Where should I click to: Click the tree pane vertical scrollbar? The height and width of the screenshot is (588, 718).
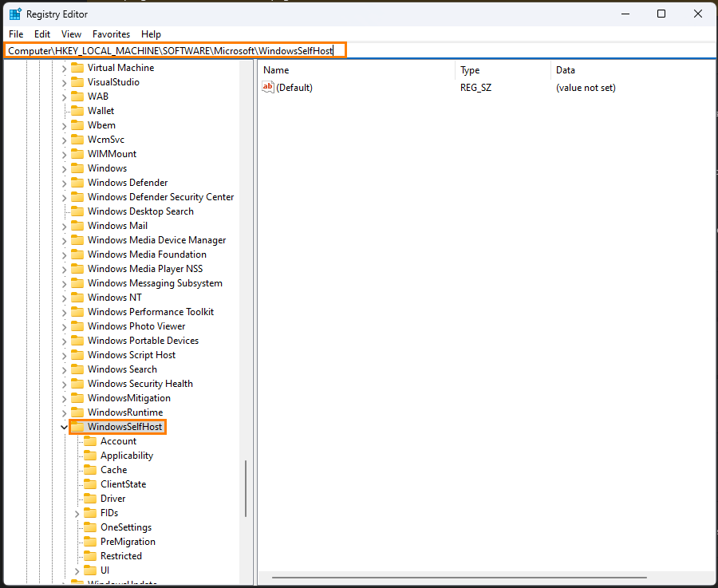coord(246,488)
